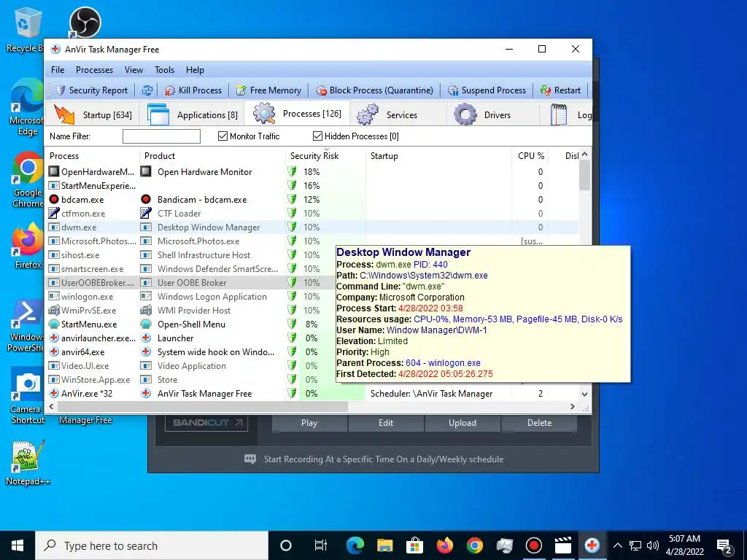Image resolution: width=747 pixels, height=560 pixels.
Task: Click the vertical scrollbar up arrow
Action: (x=584, y=155)
